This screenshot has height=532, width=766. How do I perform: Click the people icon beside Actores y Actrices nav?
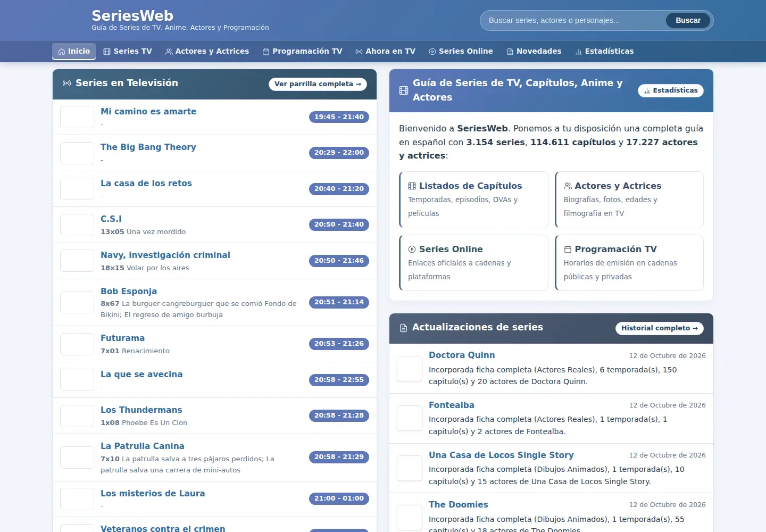pos(169,52)
